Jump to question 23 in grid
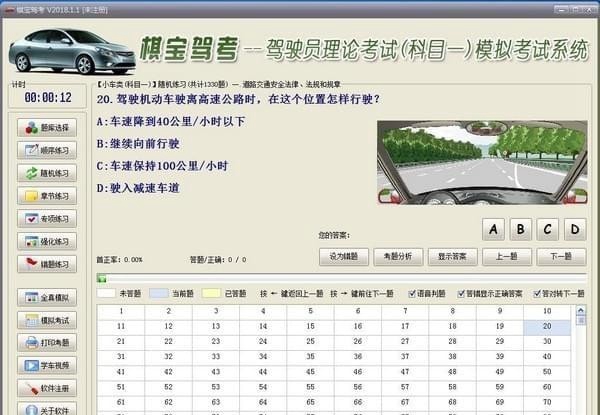600x415 pixels. (216, 342)
